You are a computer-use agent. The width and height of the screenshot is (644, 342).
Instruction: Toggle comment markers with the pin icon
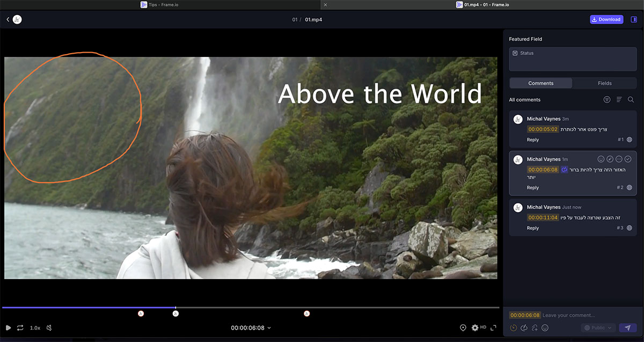463,328
